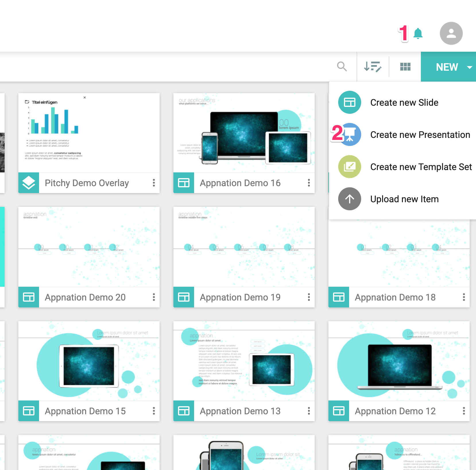Open more options for Appnation Demo 16
The image size is (476, 470).
click(309, 183)
